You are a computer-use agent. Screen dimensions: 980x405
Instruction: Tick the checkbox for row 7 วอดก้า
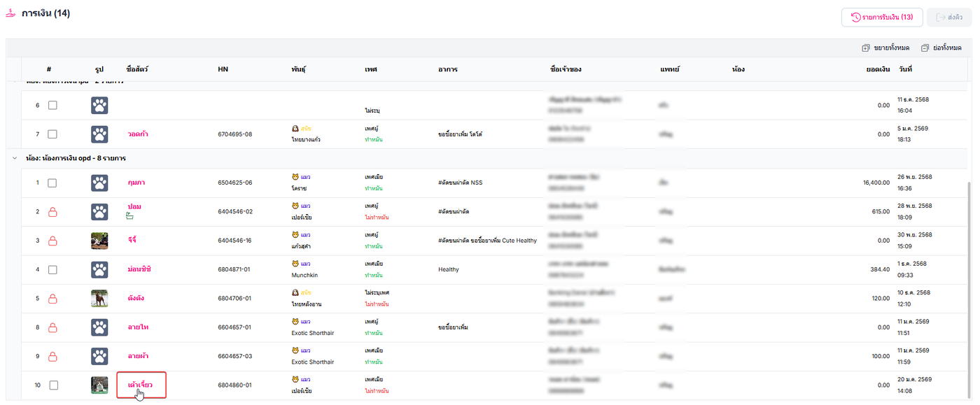point(52,134)
